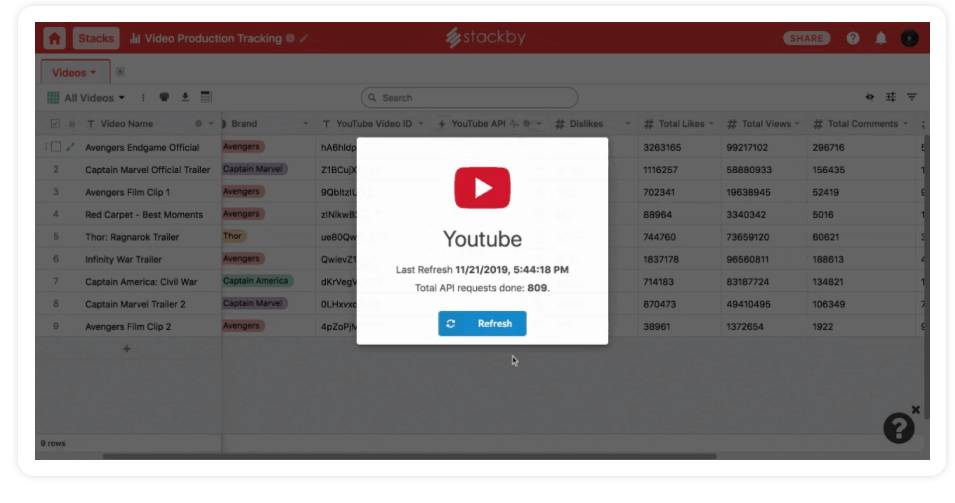Toggle the select-all checkbox in the header row
This screenshot has height=503, width=955.
[55, 124]
